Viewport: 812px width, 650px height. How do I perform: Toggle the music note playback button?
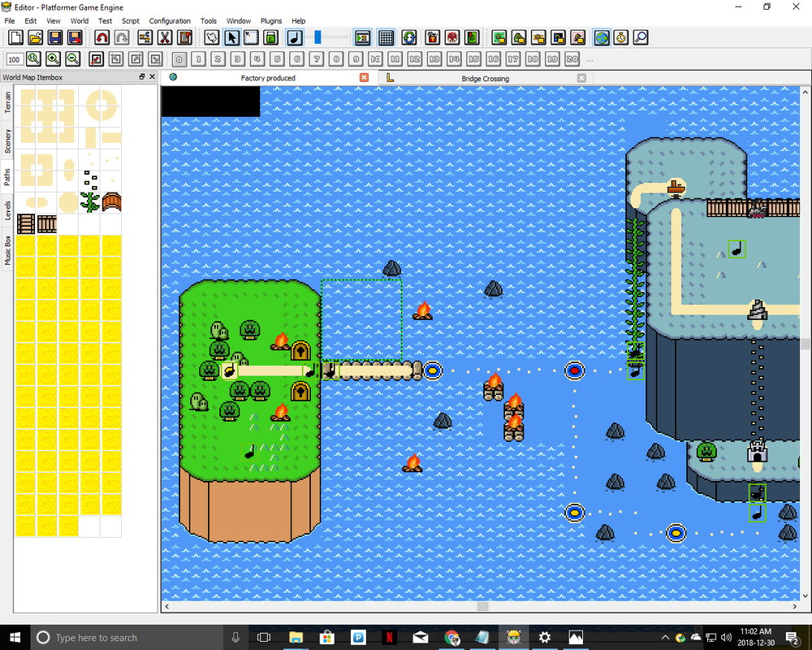coord(295,37)
